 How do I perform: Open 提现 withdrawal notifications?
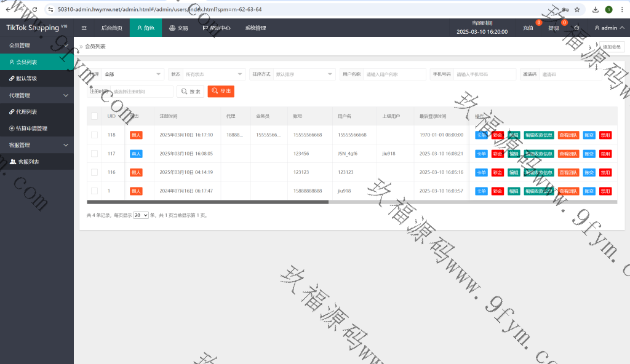[554, 28]
